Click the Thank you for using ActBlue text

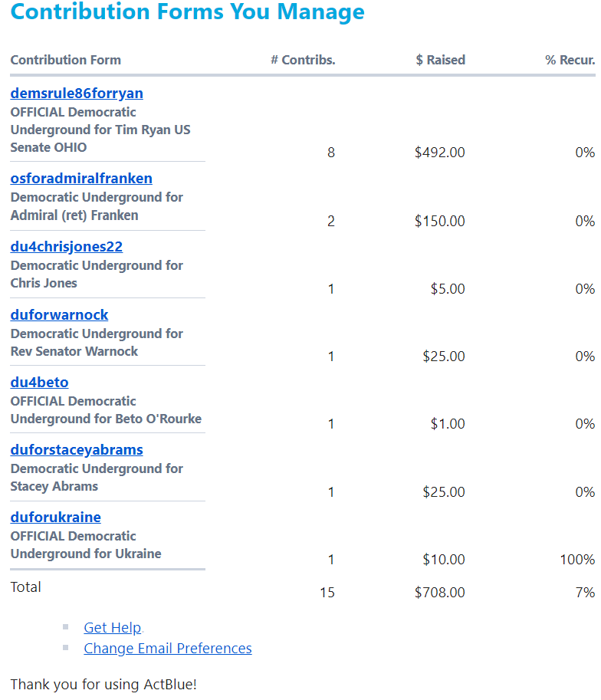point(103,685)
